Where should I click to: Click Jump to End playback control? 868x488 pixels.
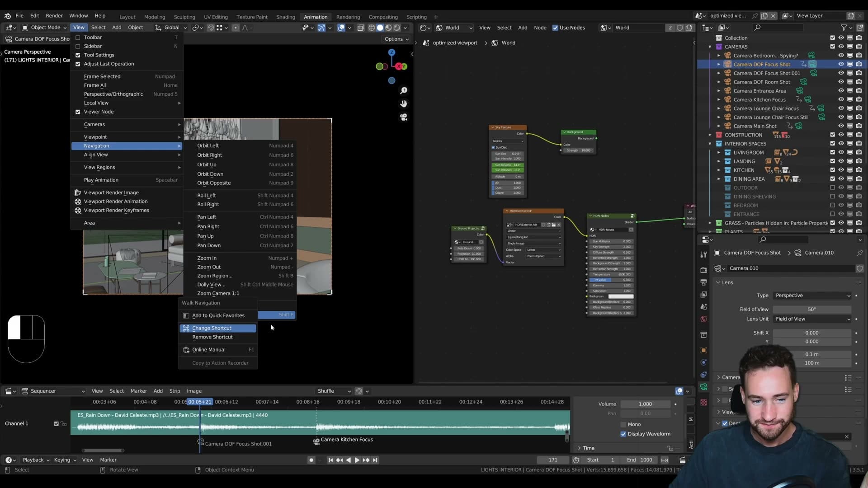(x=375, y=460)
